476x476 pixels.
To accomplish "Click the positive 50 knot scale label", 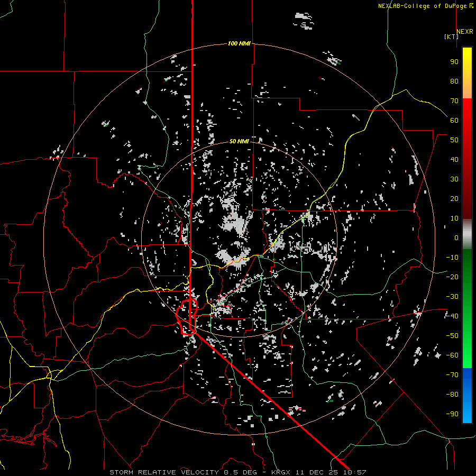I will pyautogui.click(x=454, y=140).
